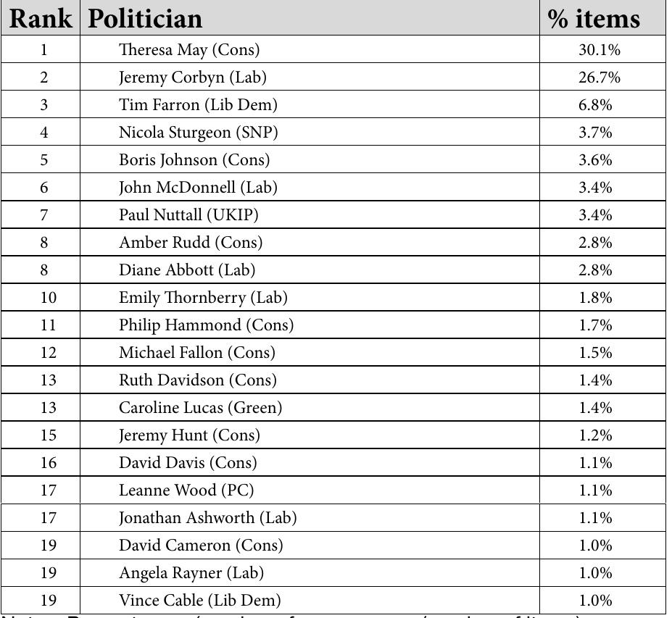The image size is (672, 618).
Task: Click the 26.7% percentage cell
Action: point(599,77)
